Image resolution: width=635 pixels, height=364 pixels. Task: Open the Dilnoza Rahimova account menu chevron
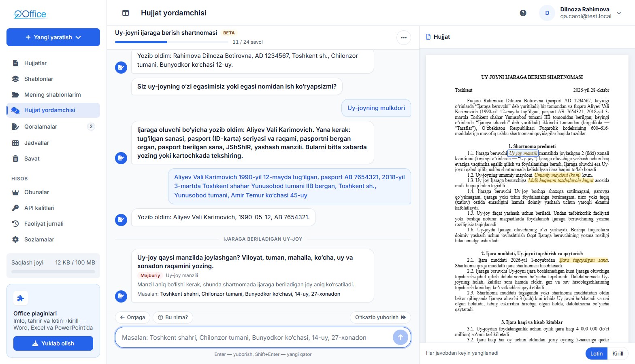tap(619, 13)
